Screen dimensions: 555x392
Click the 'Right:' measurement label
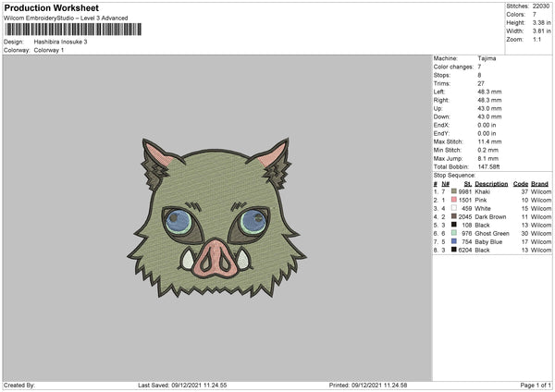[x=441, y=100]
